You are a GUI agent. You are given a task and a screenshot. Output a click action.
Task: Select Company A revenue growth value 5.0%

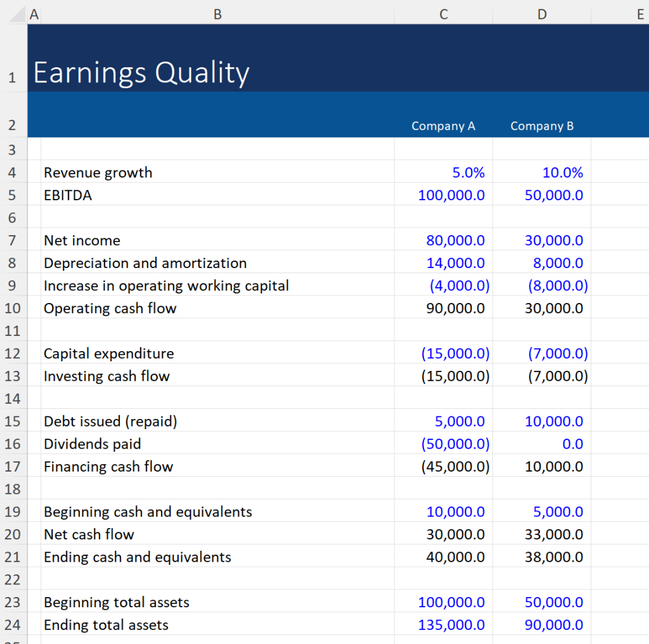[x=443, y=172]
